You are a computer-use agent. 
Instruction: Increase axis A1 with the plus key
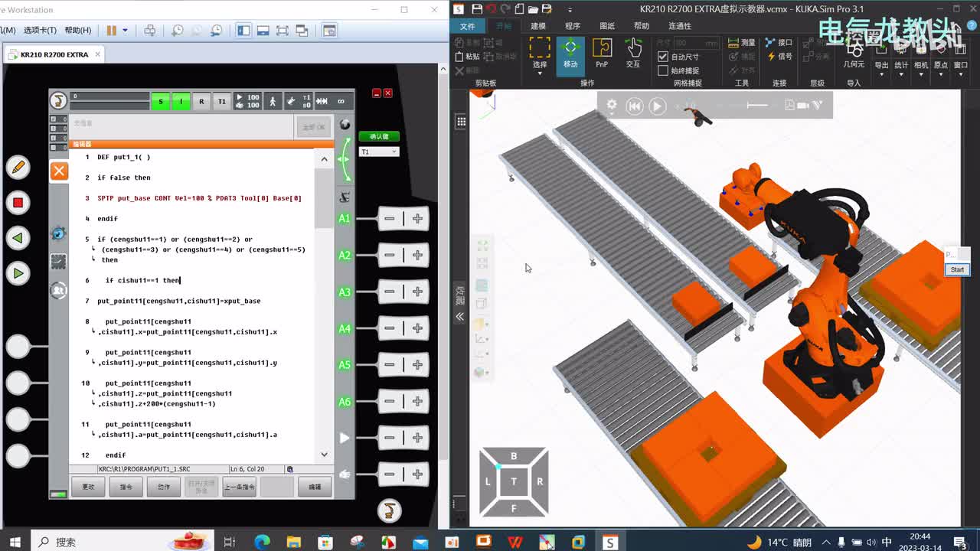pos(417,219)
